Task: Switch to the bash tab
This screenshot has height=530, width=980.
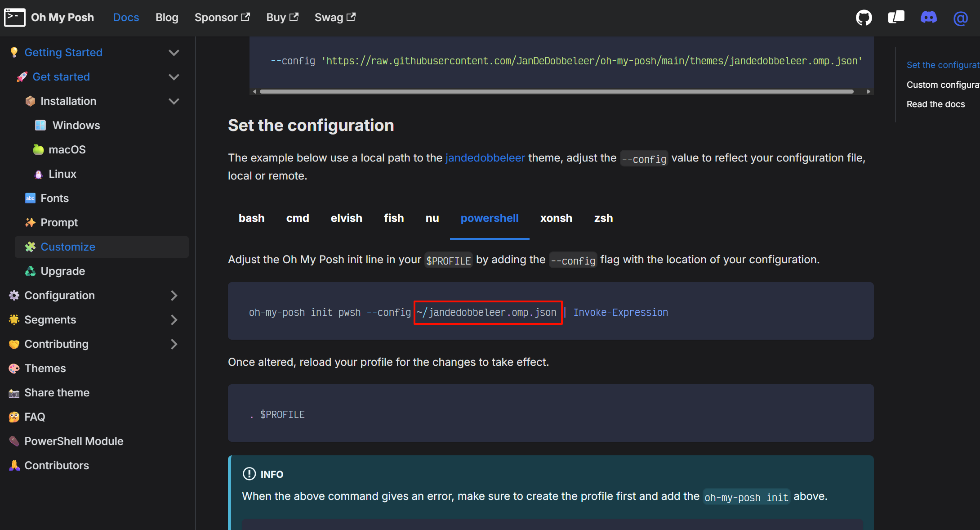Action: coord(252,218)
